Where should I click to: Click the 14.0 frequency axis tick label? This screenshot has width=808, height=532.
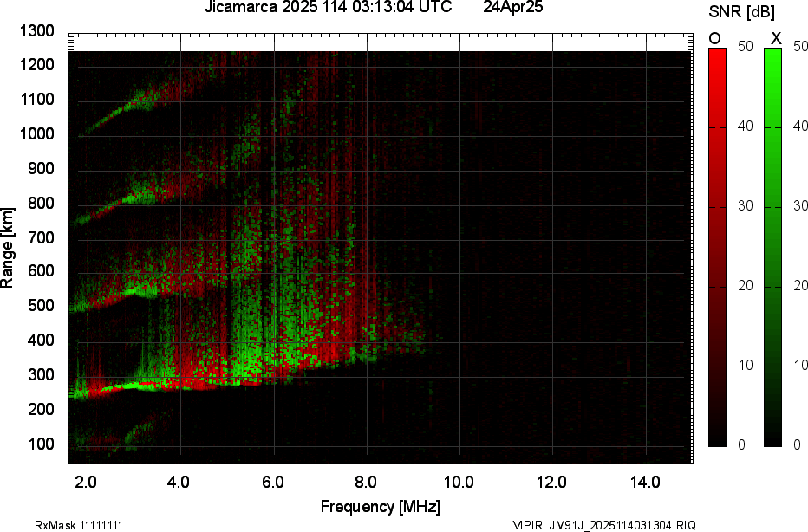(x=645, y=482)
